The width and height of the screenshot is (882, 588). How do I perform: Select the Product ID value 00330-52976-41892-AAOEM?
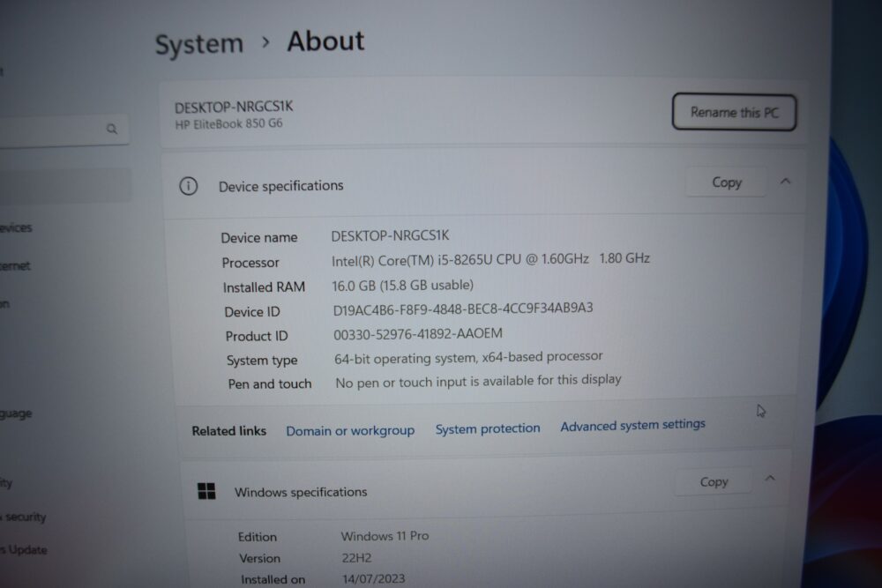click(417, 334)
